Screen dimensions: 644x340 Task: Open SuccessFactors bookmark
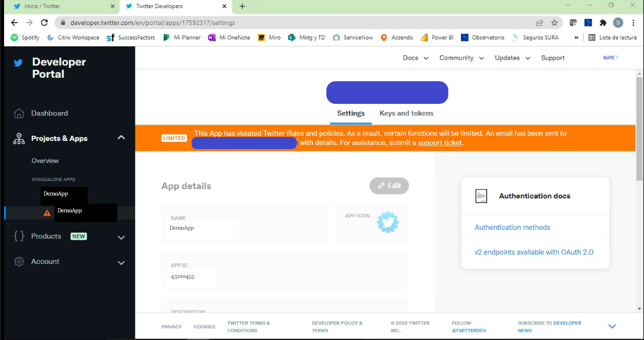click(131, 37)
